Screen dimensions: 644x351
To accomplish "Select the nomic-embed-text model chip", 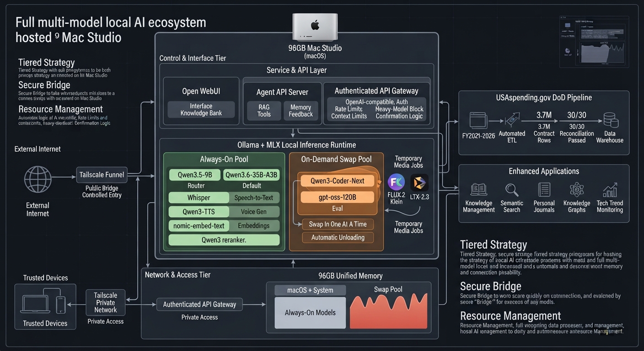I will 199,226.
